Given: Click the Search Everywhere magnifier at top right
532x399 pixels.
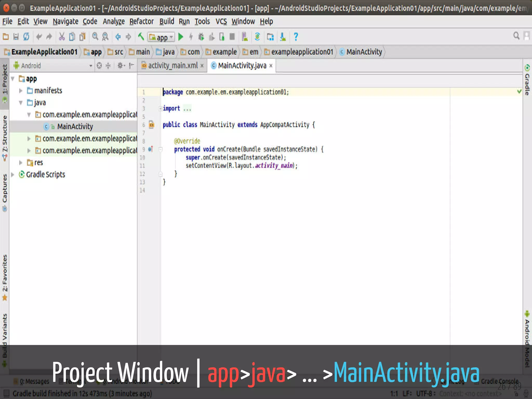Looking at the screenshot, I should (516, 36).
